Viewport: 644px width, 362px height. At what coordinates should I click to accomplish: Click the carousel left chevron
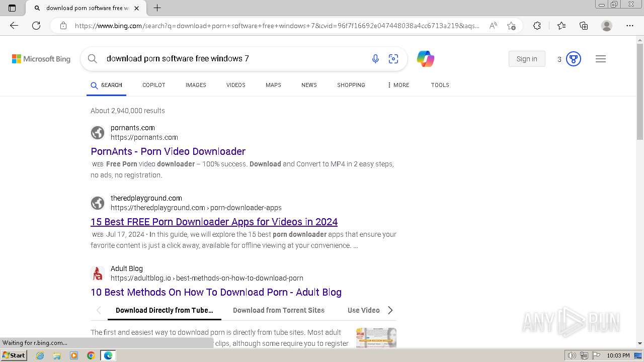click(x=99, y=310)
